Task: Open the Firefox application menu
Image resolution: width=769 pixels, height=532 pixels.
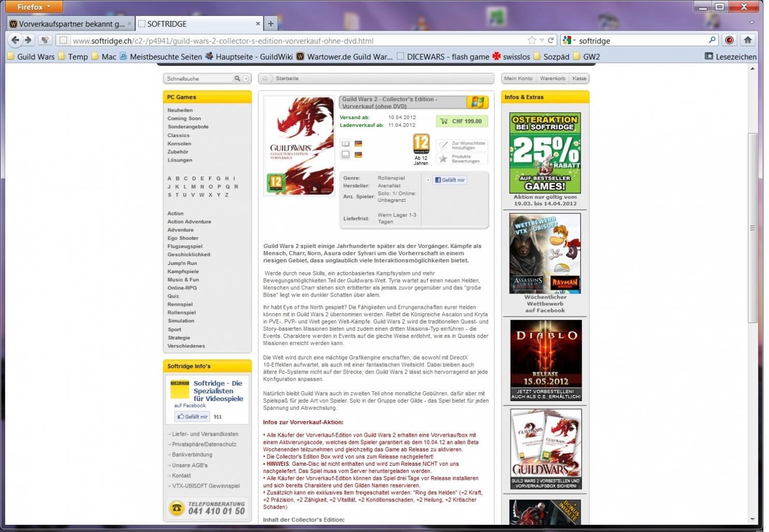Action: point(33,7)
